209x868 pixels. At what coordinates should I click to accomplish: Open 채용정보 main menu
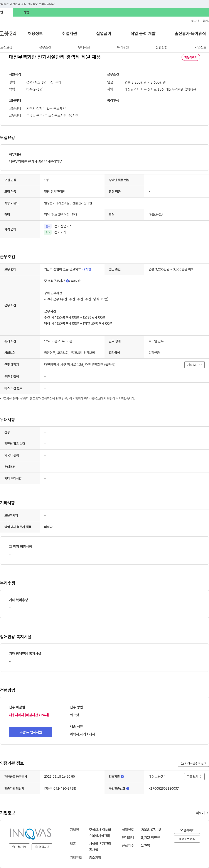(x=35, y=33)
